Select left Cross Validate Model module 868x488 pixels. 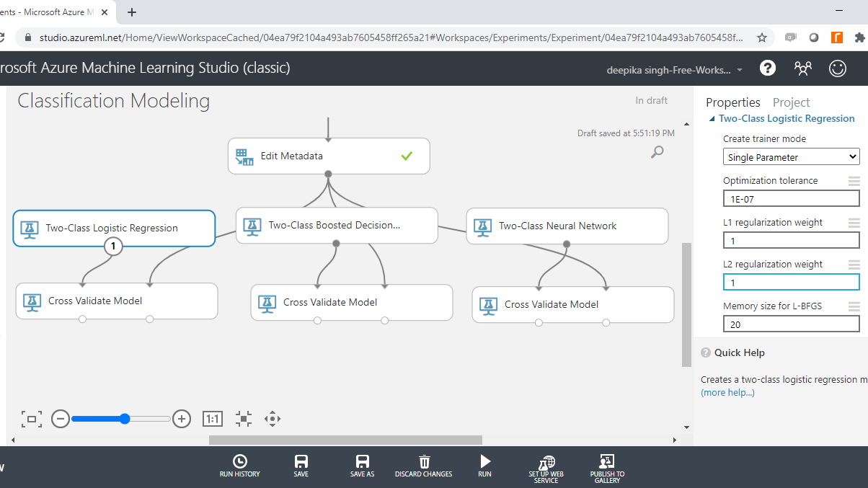click(x=117, y=301)
